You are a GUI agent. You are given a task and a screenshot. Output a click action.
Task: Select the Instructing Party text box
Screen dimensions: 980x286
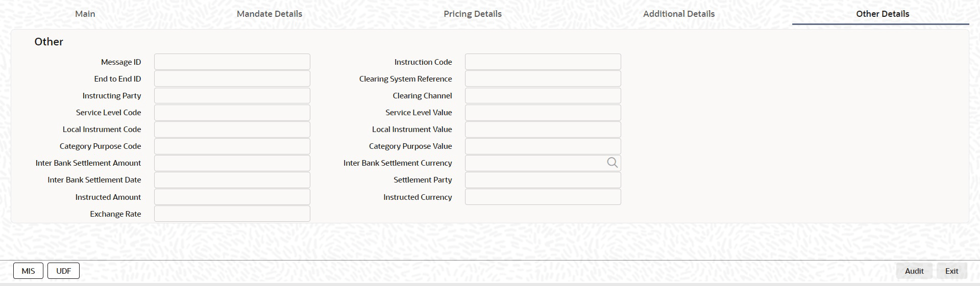coord(232,95)
